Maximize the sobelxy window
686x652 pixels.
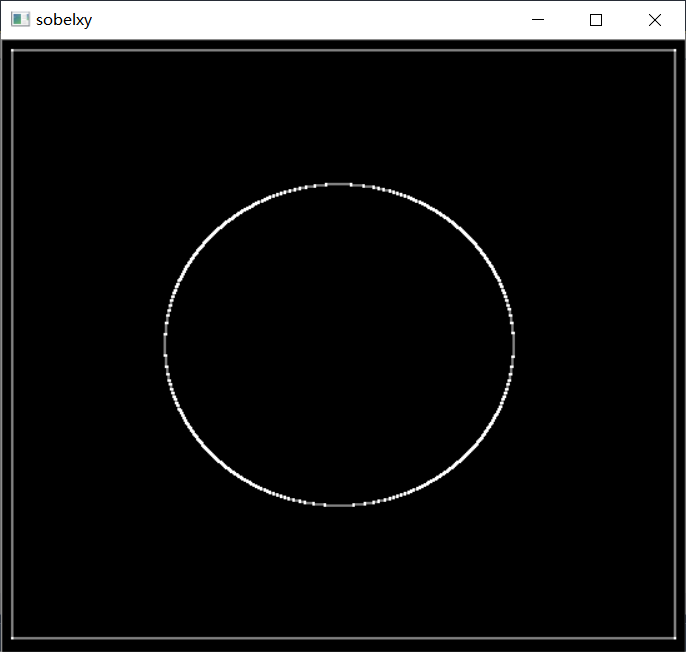click(x=596, y=20)
